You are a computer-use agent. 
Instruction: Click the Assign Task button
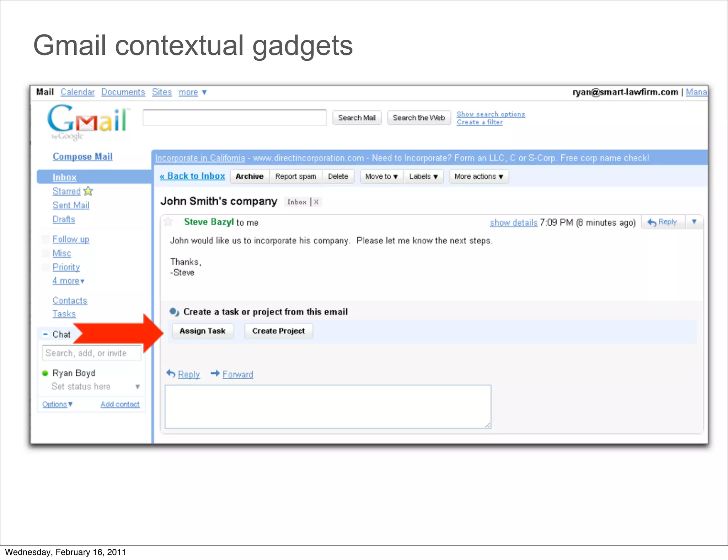click(203, 331)
